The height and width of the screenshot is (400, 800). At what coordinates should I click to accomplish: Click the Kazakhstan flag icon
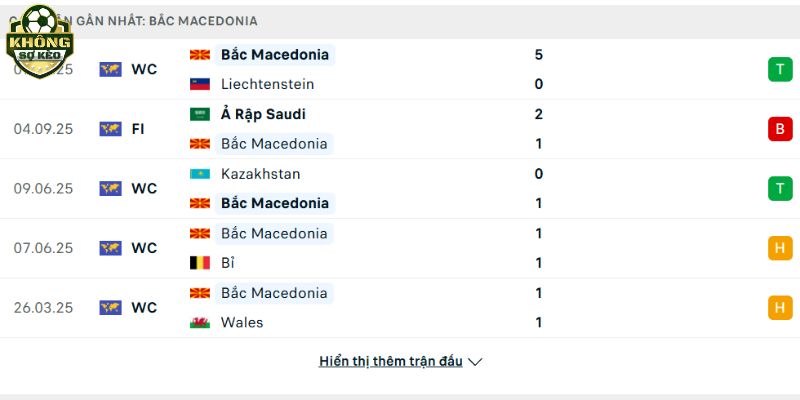click(x=200, y=174)
